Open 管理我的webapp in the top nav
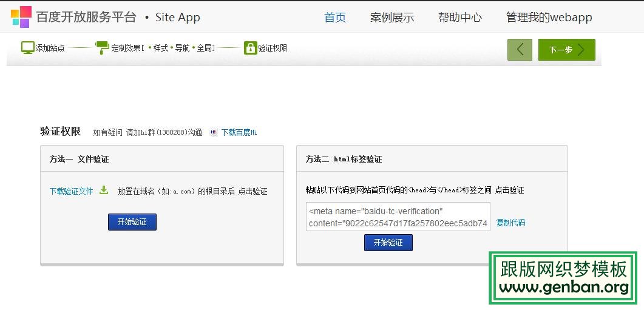The height and width of the screenshot is (310, 644). [x=549, y=17]
